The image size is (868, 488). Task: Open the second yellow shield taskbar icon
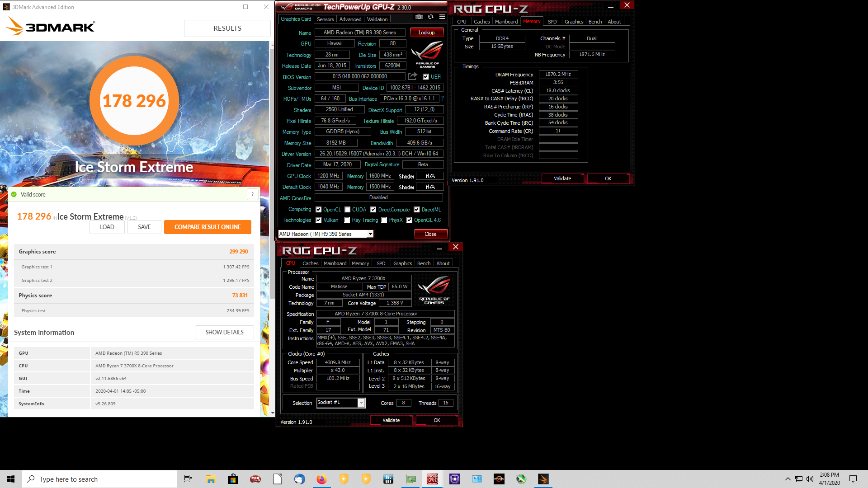click(x=366, y=479)
